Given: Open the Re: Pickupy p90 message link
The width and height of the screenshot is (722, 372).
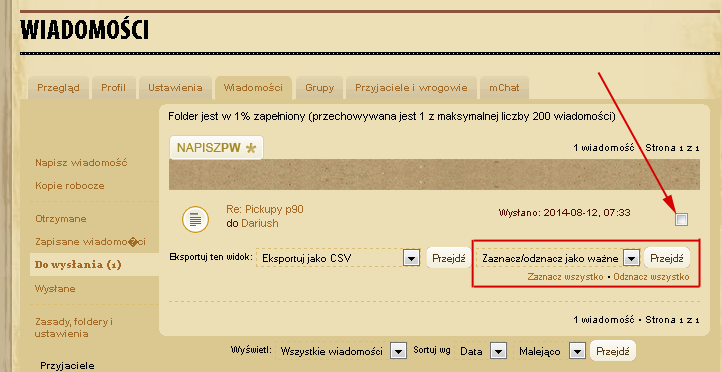Looking at the screenshot, I should pos(265,209).
